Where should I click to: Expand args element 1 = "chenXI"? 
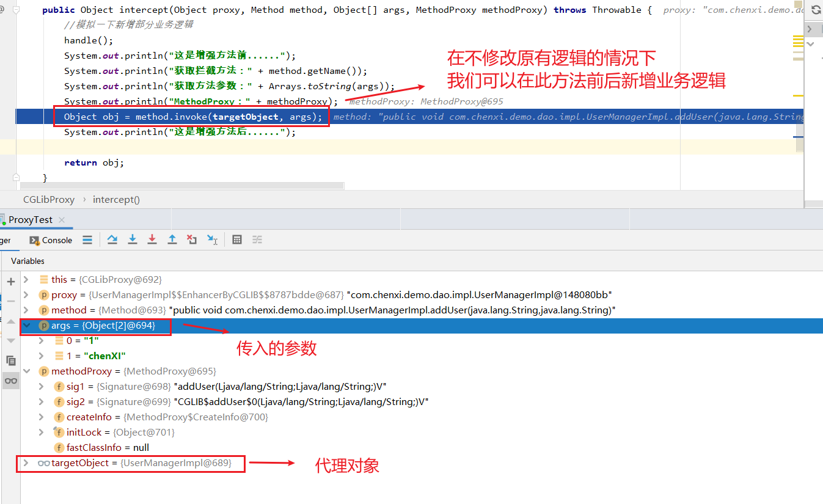41,356
